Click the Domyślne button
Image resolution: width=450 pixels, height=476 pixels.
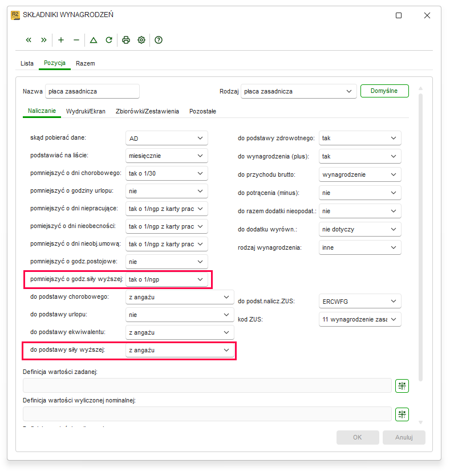384,91
